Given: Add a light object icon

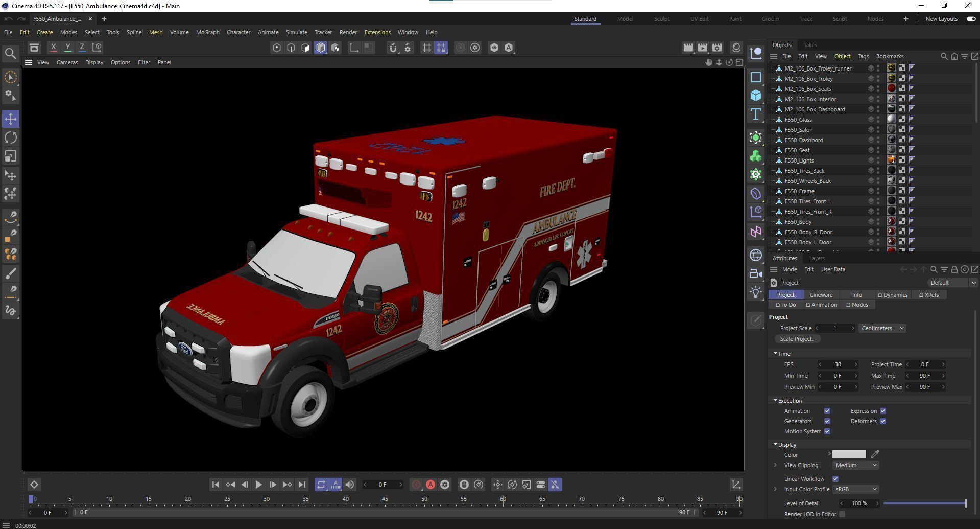Looking at the screenshot, I should pos(756,292).
